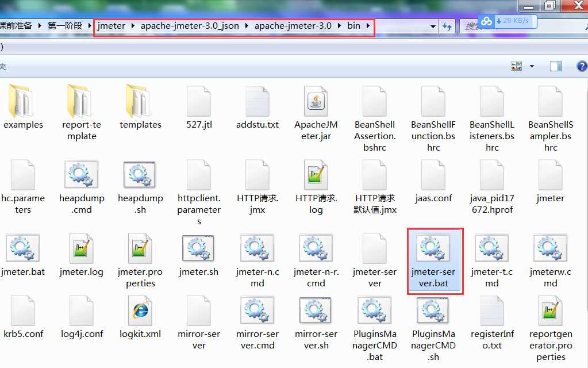Screen dimensions: 588x368
Task: Select BeanShellListeners.bshrc file
Action: point(491,118)
